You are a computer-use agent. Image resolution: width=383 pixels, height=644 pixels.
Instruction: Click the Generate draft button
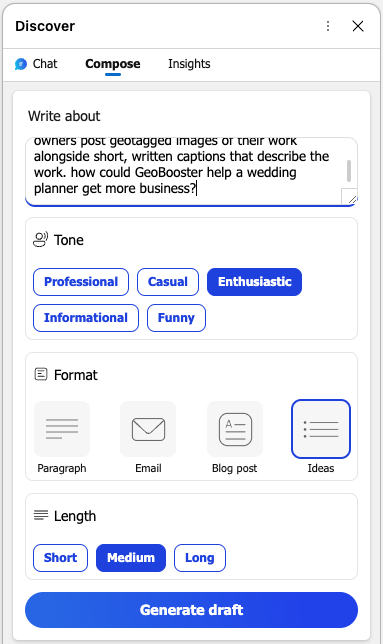[x=191, y=610]
